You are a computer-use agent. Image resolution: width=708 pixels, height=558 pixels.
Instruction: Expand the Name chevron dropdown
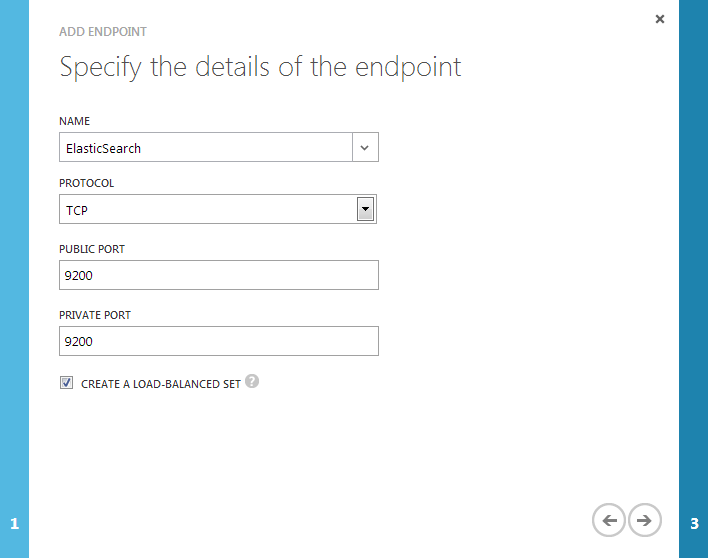[x=365, y=147]
